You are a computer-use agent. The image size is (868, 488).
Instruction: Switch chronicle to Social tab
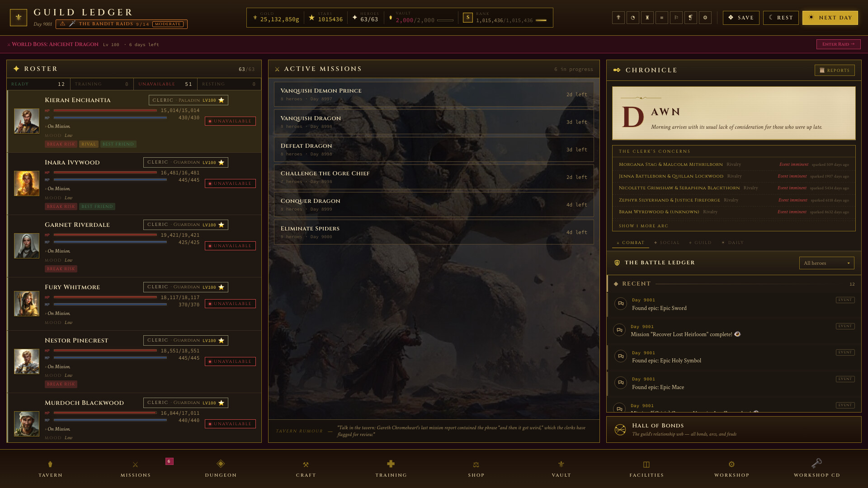click(x=667, y=243)
